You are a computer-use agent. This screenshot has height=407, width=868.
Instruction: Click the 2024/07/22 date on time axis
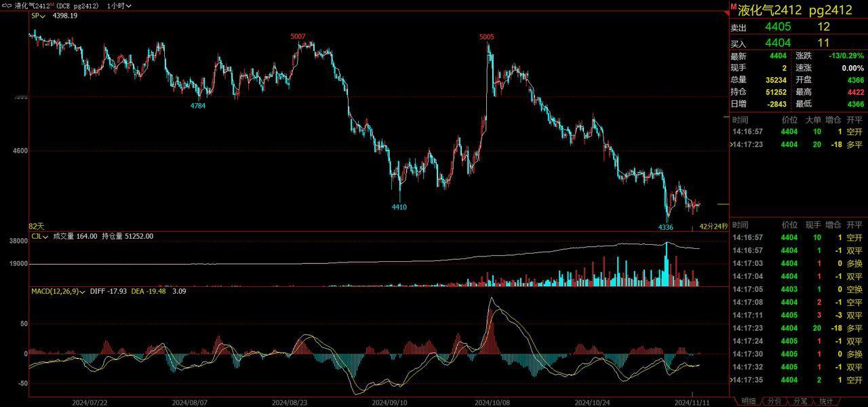(x=90, y=402)
